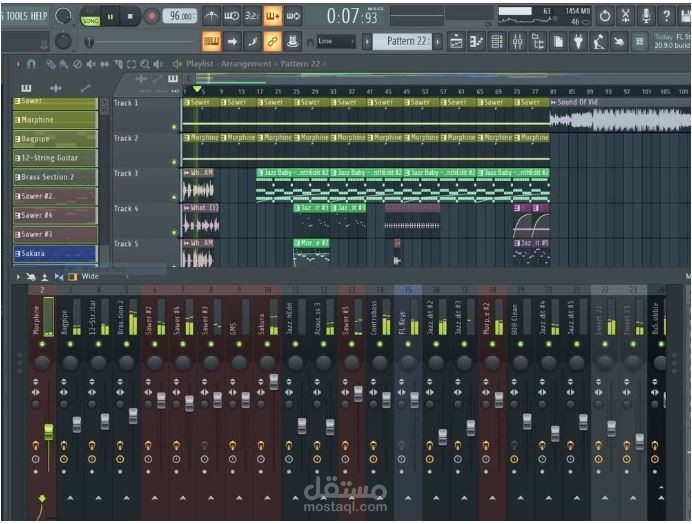The width and height of the screenshot is (692, 524).
Task: Select 12-String Guitar in the picker
Action: point(55,158)
